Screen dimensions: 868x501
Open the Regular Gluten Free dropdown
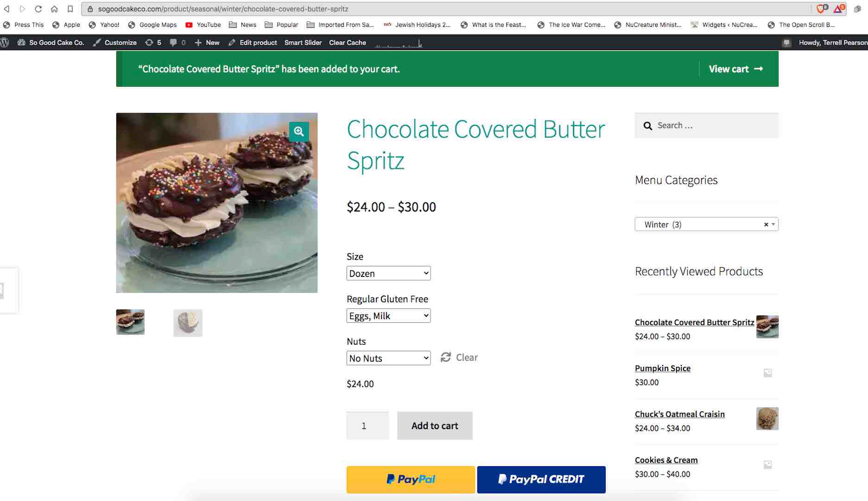[388, 316]
